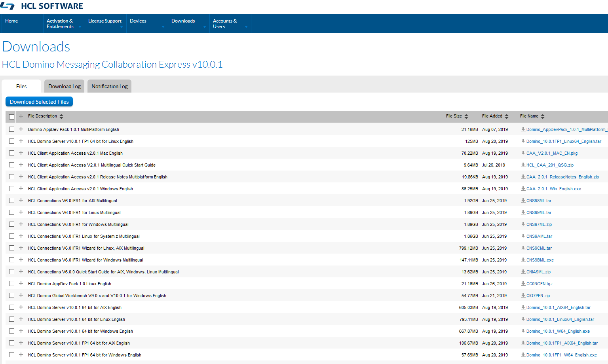Image resolution: width=608 pixels, height=364 pixels.
Task: Click download icon next to CIQ7PEN.zip
Action: tap(523, 296)
